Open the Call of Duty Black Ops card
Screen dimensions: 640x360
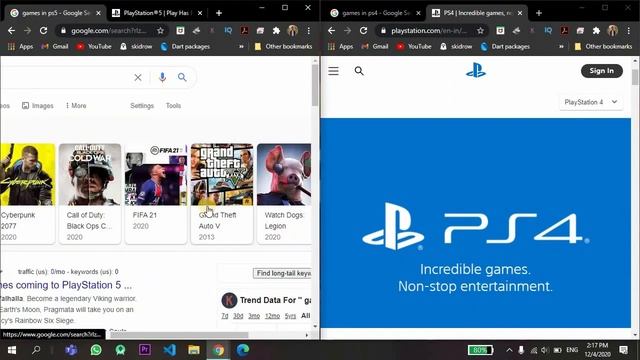tap(90, 193)
